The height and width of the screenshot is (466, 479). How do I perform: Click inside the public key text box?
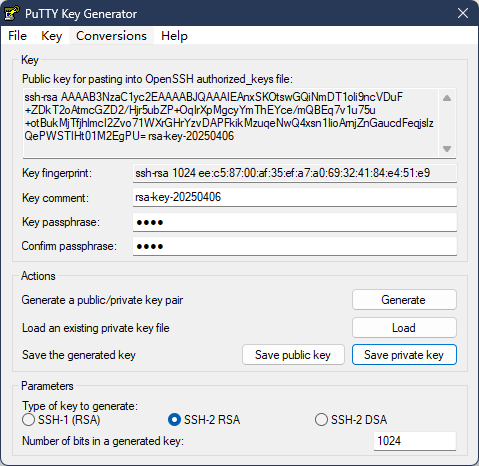tap(230, 123)
